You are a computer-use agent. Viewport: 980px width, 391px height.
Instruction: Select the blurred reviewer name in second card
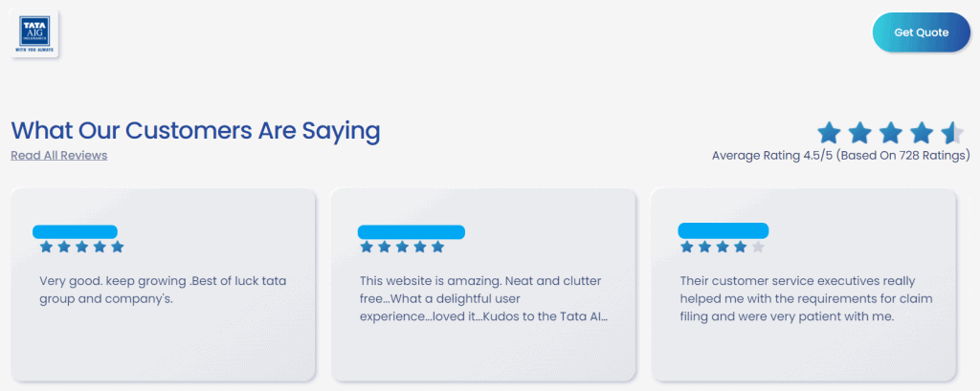tap(412, 231)
